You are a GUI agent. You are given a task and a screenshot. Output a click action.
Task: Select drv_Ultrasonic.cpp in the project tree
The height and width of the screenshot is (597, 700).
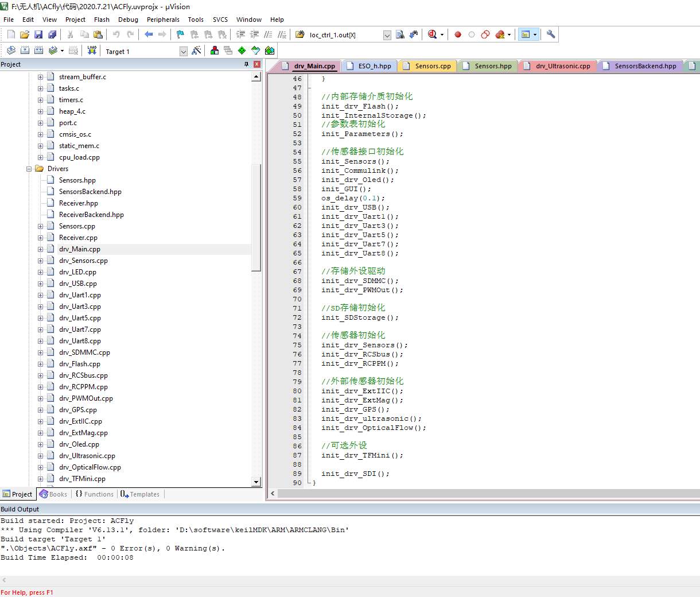(87, 456)
